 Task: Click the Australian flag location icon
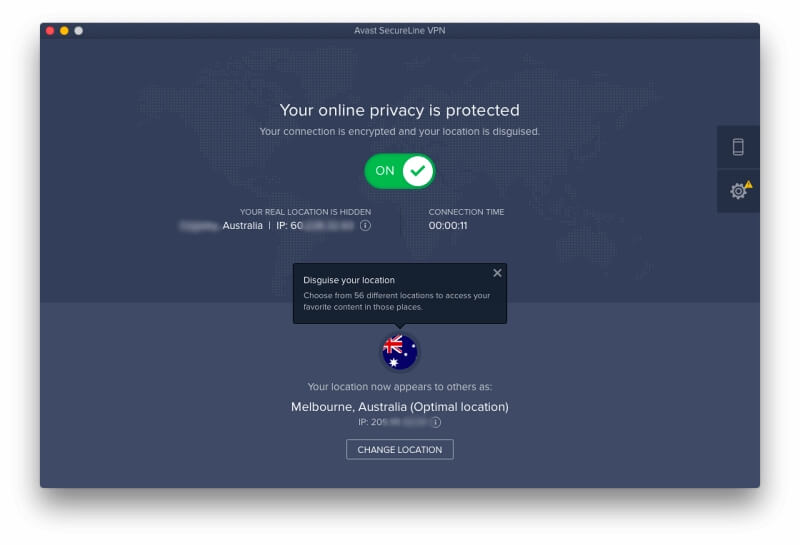point(400,352)
